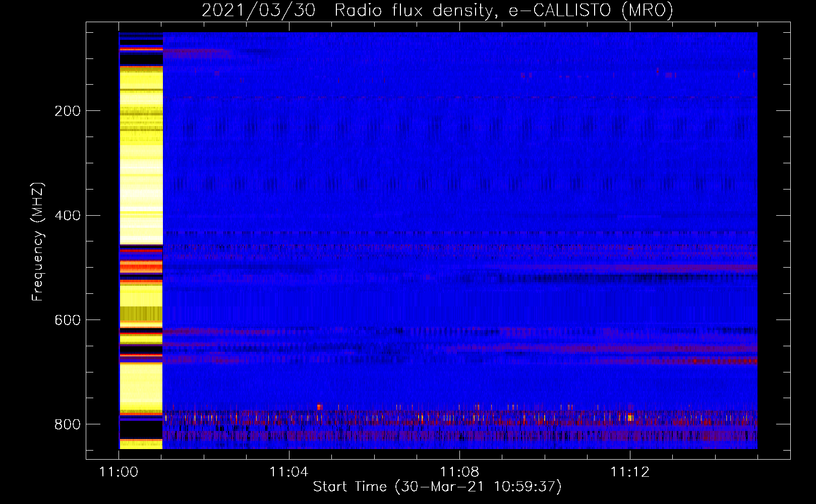Click the 11:04 time tick label
Viewport: 816px width, 504px height.
[289, 472]
